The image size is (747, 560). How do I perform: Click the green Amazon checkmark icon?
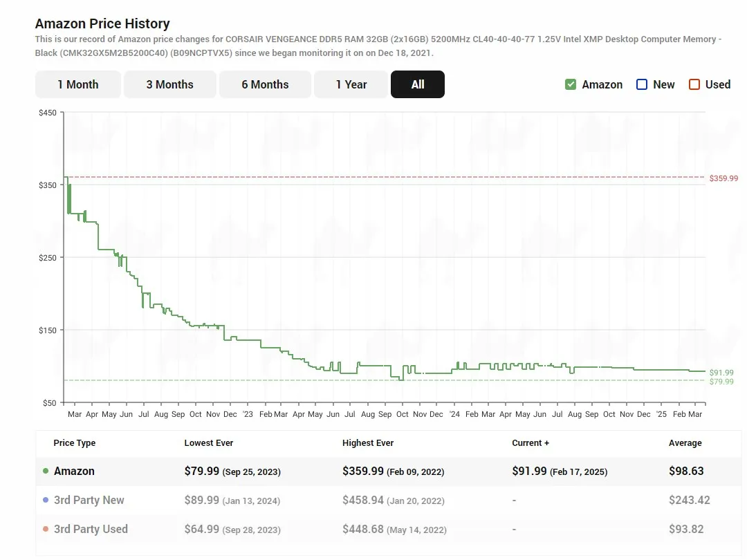[571, 84]
